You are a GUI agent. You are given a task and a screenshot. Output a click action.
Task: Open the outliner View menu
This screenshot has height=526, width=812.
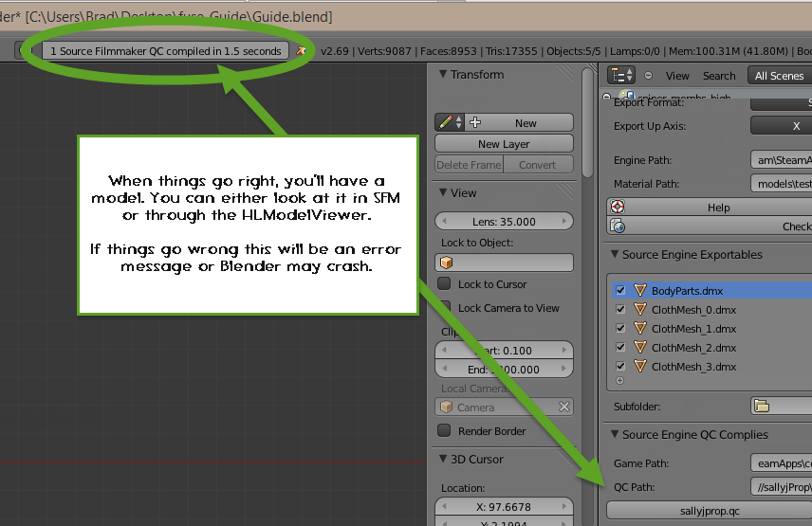click(677, 76)
